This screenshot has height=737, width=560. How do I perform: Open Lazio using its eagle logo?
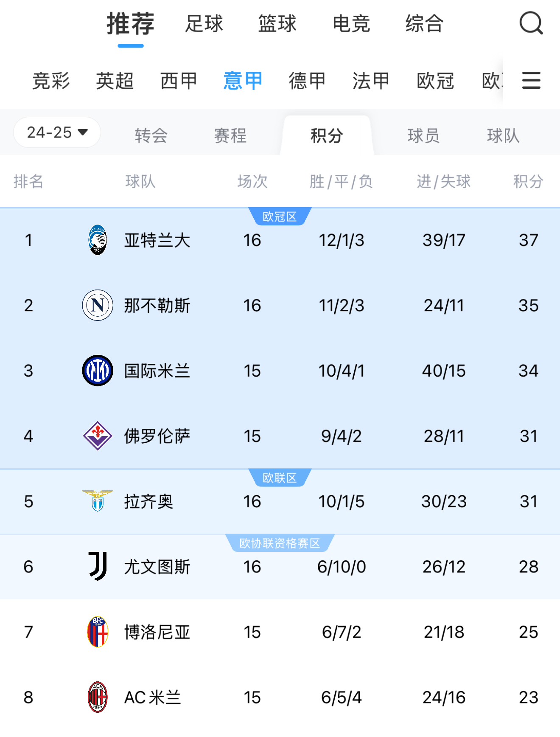pos(97,502)
